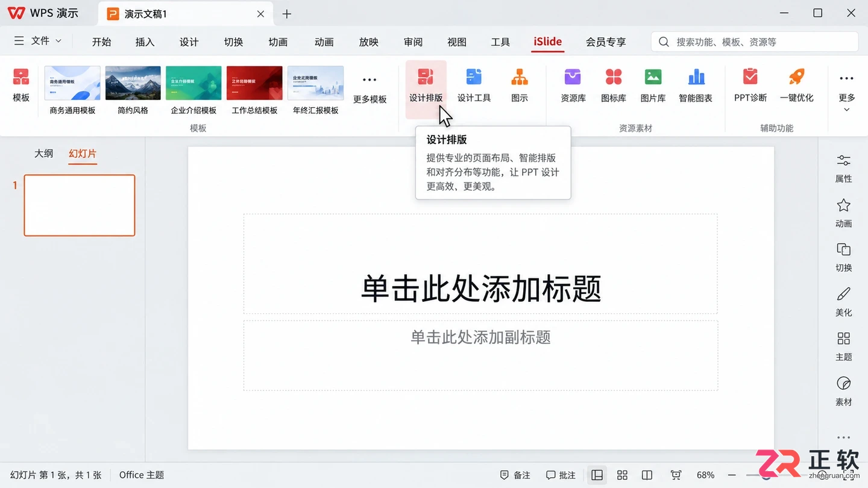This screenshot has height=488, width=868.
Task: Open the 切换 panel in the right sidebar
Action: coord(844,257)
